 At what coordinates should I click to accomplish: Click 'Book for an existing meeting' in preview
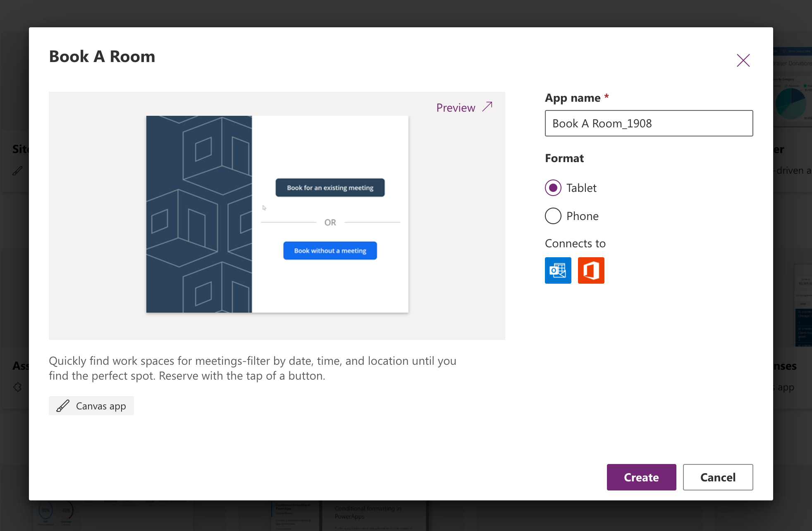point(330,188)
